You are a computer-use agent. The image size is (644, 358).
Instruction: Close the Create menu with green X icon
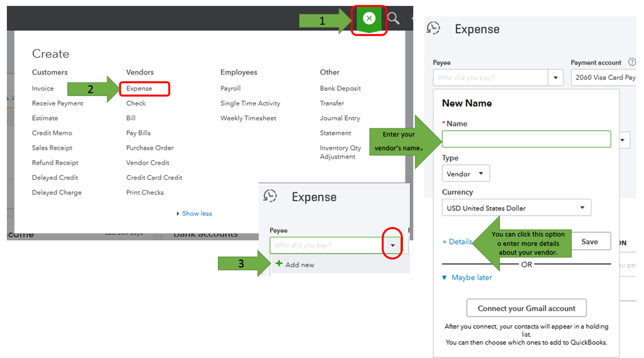[369, 19]
